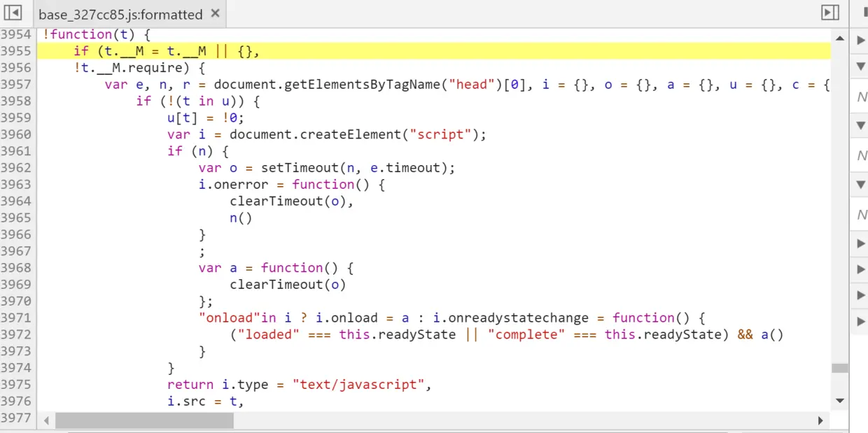Click "clearTimeout(o)" on line 3969
This screenshot has width=868, height=433.
[x=288, y=284]
